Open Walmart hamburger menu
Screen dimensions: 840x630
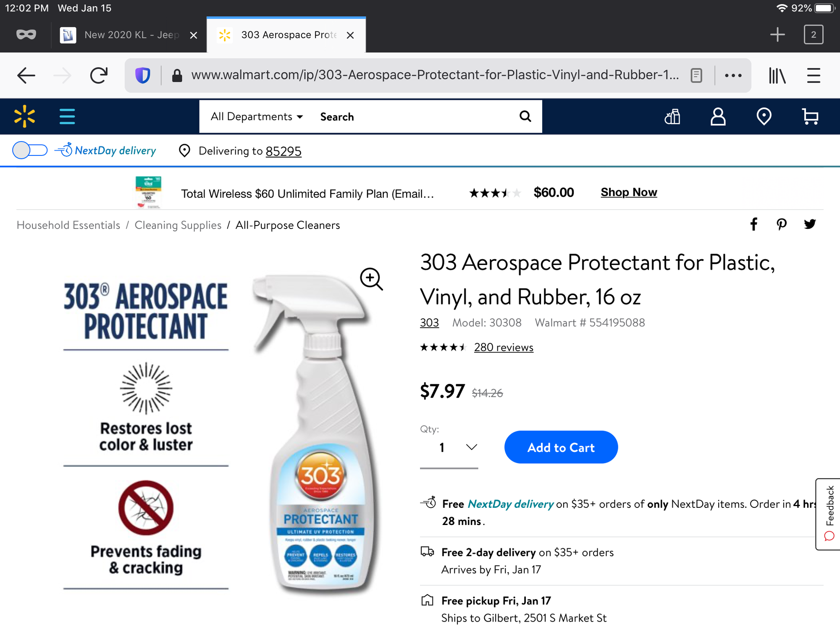[x=67, y=116]
